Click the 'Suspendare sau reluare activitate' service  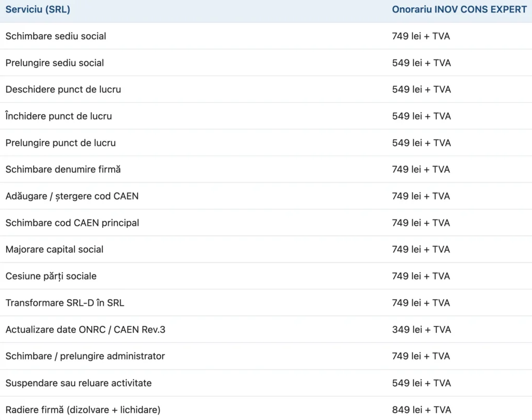(x=78, y=383)
